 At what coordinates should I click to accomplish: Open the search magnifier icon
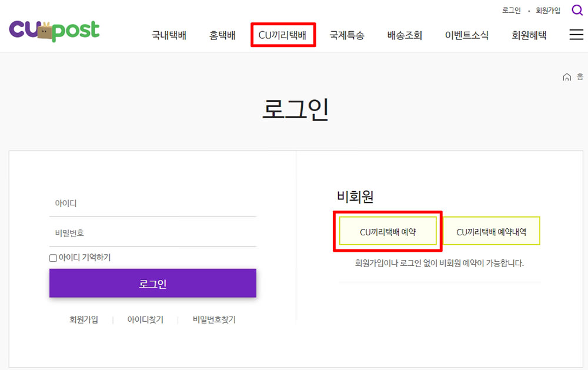click(577, 10)
